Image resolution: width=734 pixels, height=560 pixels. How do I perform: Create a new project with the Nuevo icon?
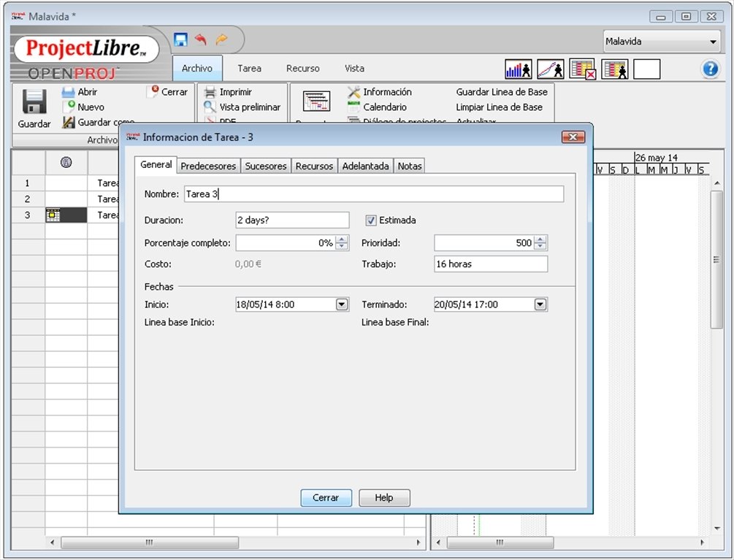point(69,107)
